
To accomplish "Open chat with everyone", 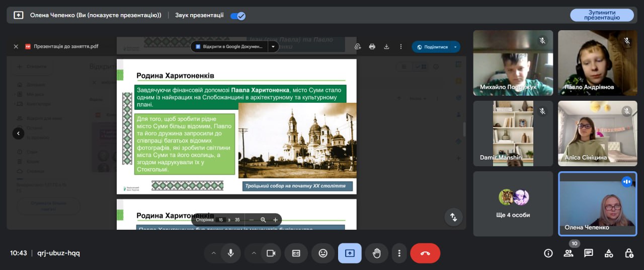I will (589, 253).
